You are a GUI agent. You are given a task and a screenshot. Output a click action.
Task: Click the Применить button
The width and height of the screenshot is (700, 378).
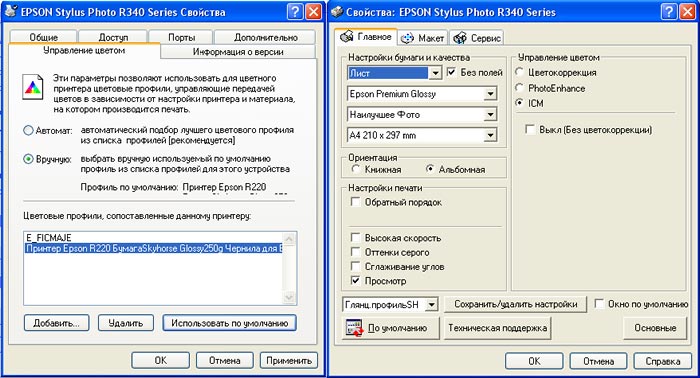tap(289, 360)
